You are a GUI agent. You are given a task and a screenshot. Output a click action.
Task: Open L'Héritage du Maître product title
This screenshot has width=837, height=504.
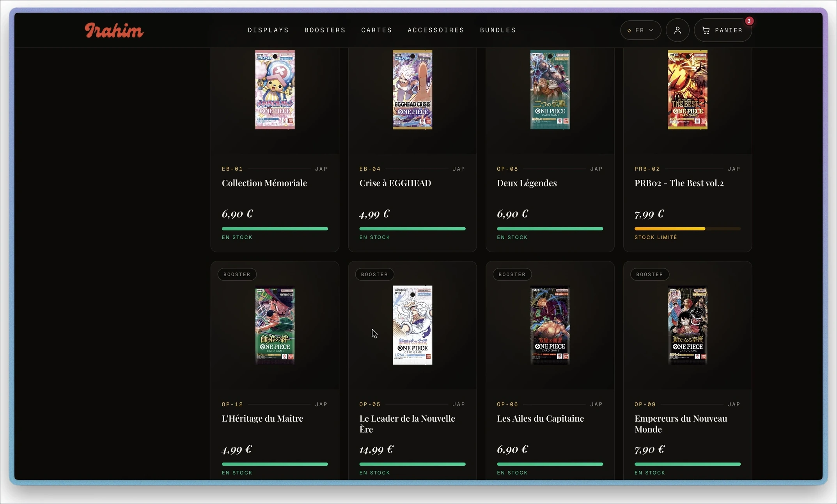(x=262, y=419)
